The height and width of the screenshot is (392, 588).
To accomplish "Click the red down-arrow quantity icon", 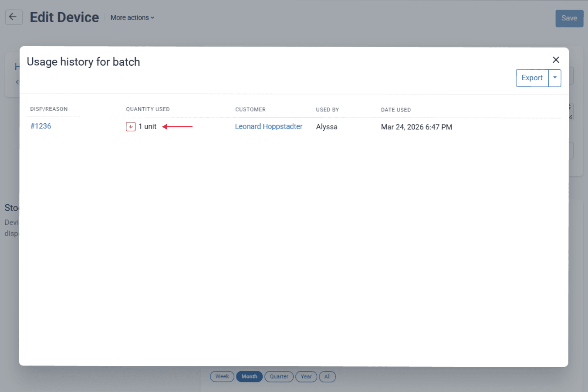I will click(131, 127).
